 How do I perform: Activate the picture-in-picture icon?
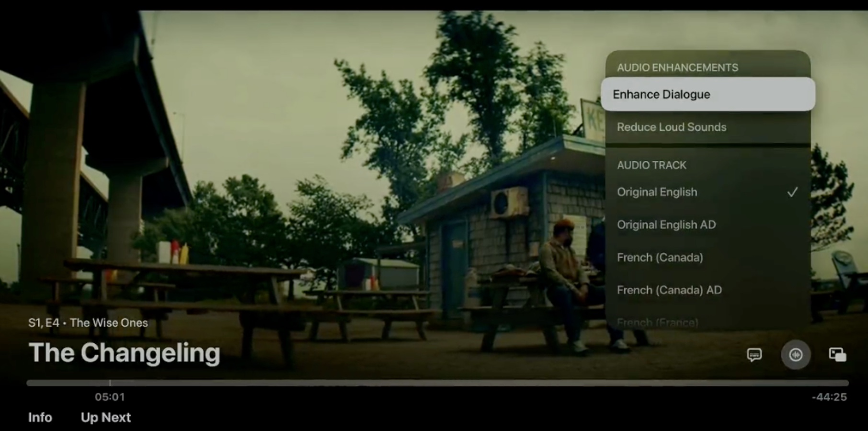(x=837, y=355)
